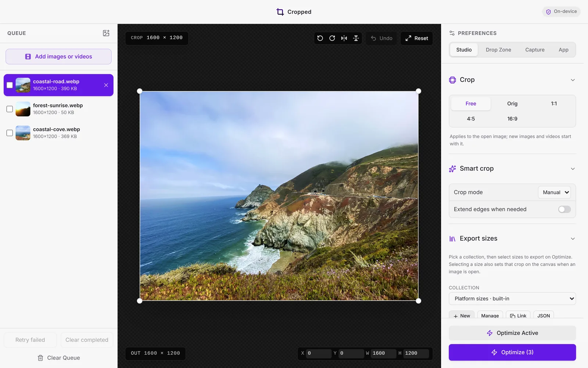Open the App tab
Image resolution: width=588 pixels, height=368 pixels.
pyautogui.click(x=563, y=50)
